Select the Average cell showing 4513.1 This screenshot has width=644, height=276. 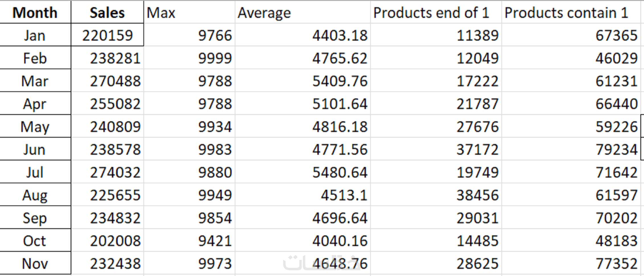click(x=303, y=195)
